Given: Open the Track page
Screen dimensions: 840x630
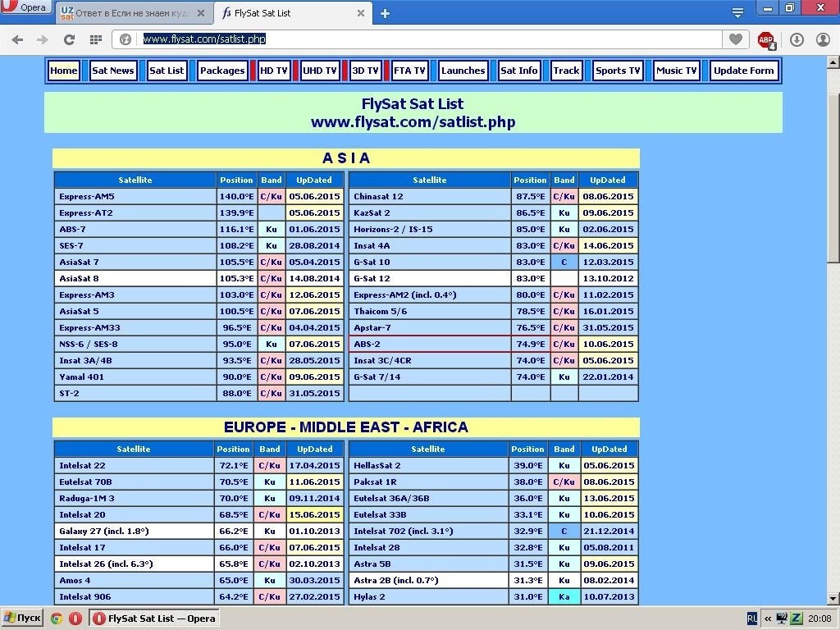Looking at the screenshot, I should (566, 71).
